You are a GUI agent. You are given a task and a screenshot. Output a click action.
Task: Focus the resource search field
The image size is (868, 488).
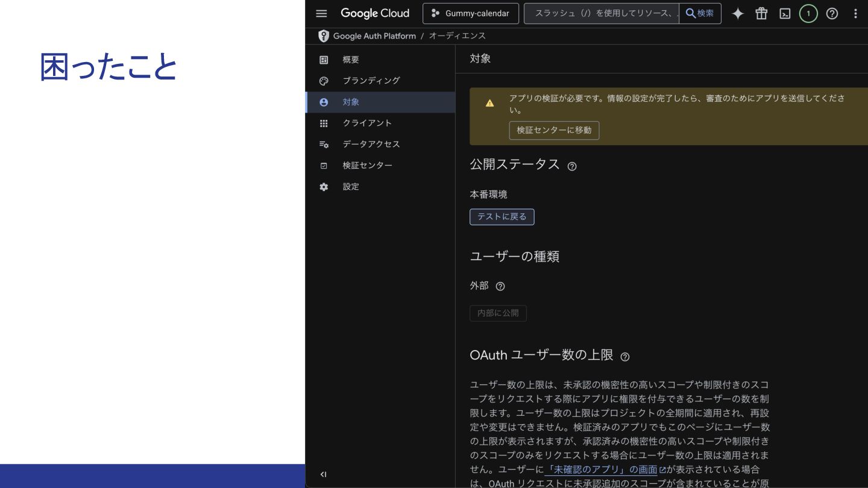(602, 13)
